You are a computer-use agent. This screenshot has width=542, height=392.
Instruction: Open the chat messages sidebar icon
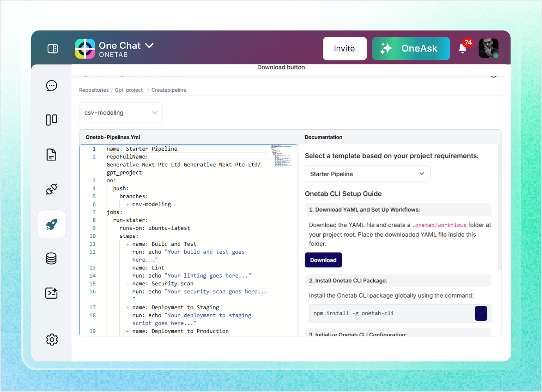click(x=52, y=86)
